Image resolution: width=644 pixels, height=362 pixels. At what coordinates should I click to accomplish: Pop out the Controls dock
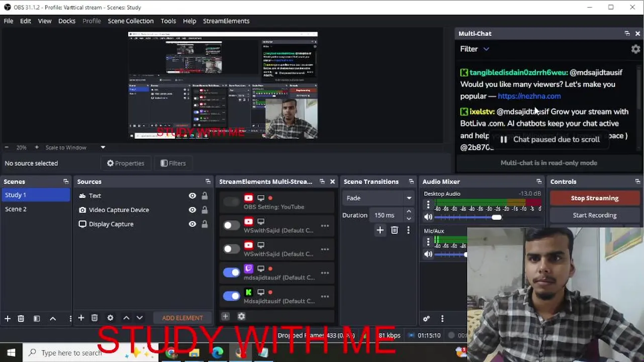637,182
